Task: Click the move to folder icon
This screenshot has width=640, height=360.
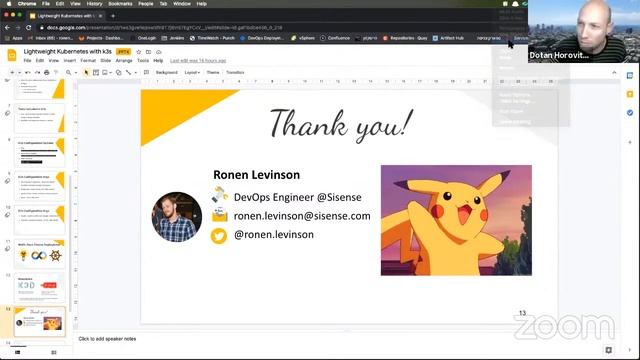Action: point(148,52)
